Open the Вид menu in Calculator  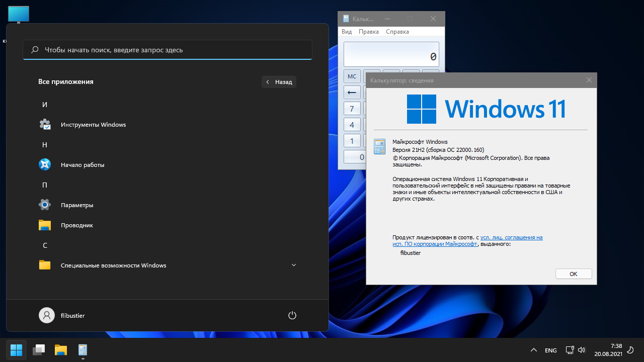(x=347, y=32)
